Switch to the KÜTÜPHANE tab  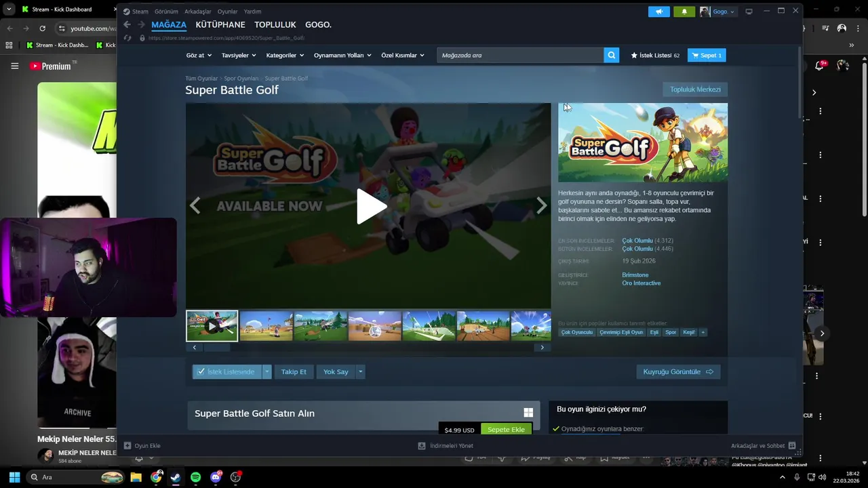(220, 24)
